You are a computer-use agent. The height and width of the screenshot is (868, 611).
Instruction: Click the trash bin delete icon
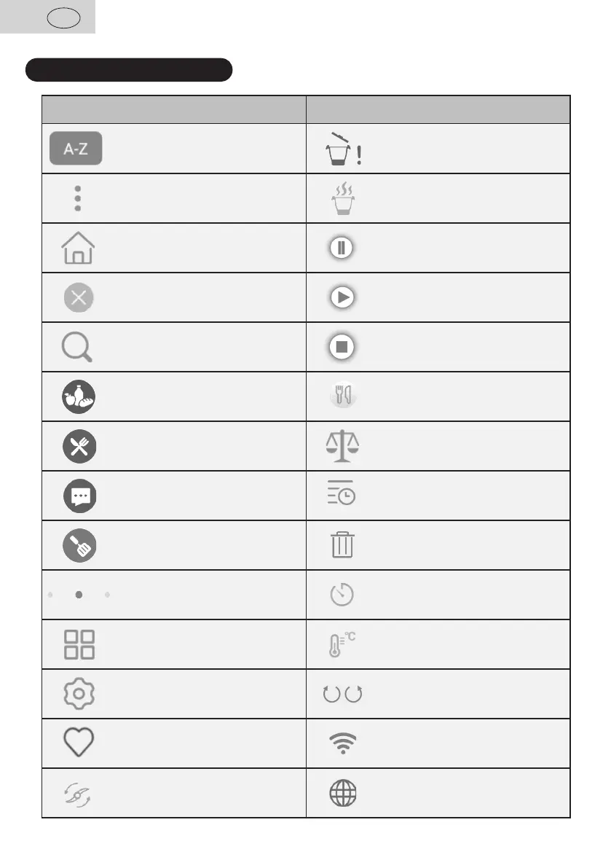pos(342,545)
